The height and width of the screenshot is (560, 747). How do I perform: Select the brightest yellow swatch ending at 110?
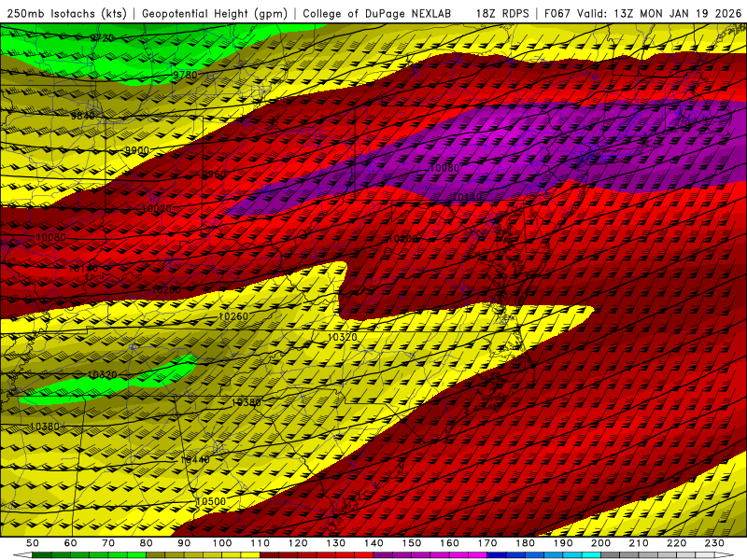(x=250, y=554)
